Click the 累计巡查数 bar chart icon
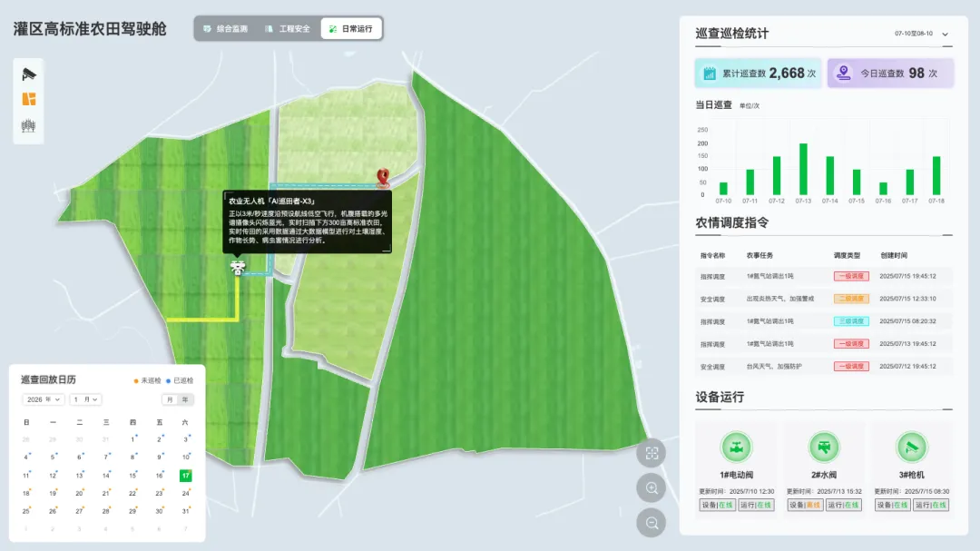This screenshot has height=551, width=980. click(710, 74)
